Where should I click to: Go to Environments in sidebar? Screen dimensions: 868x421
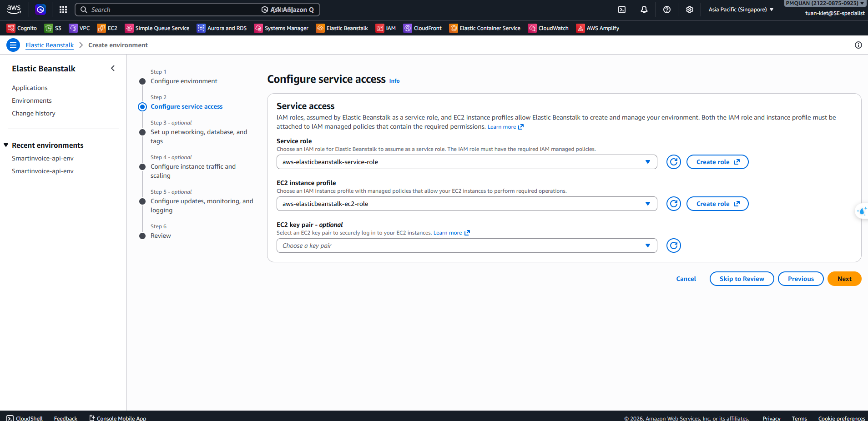pos(32,100)
